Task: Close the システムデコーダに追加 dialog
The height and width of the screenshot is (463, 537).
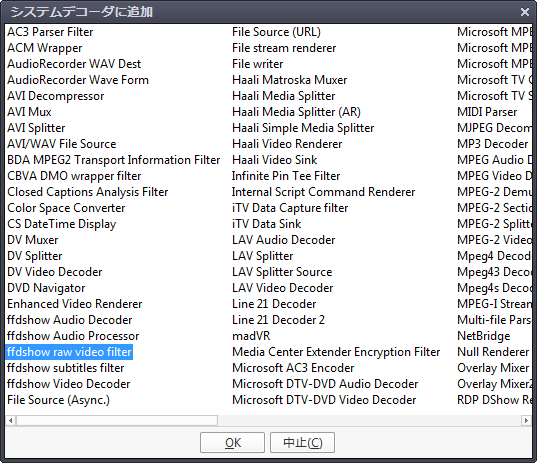Action: [x=525, y=12]
